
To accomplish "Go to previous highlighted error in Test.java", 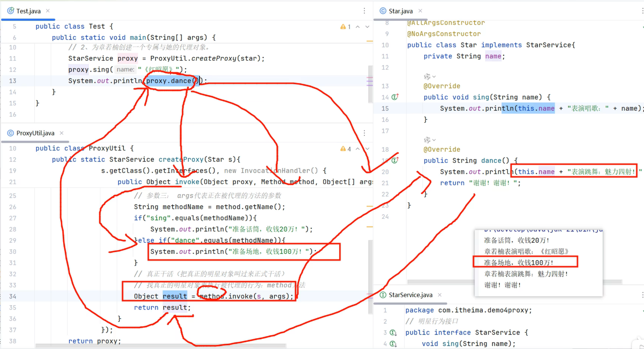I will (x=358, y=27).
